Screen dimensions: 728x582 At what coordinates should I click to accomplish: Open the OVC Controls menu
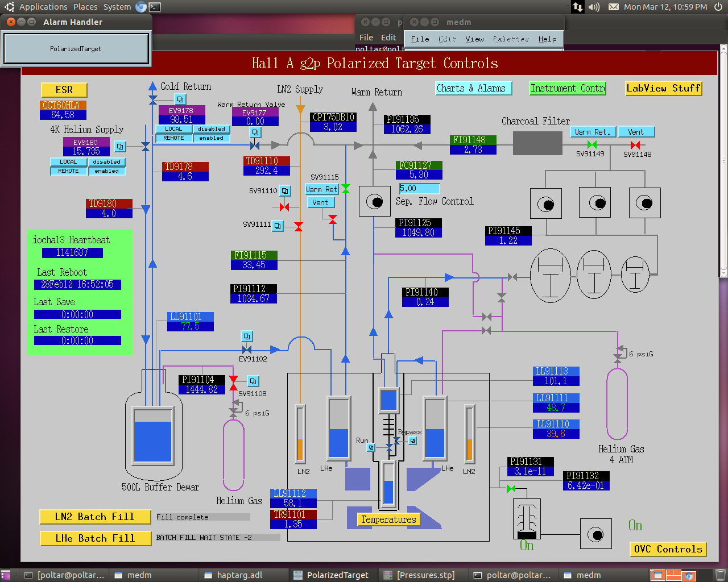point(668,549)
